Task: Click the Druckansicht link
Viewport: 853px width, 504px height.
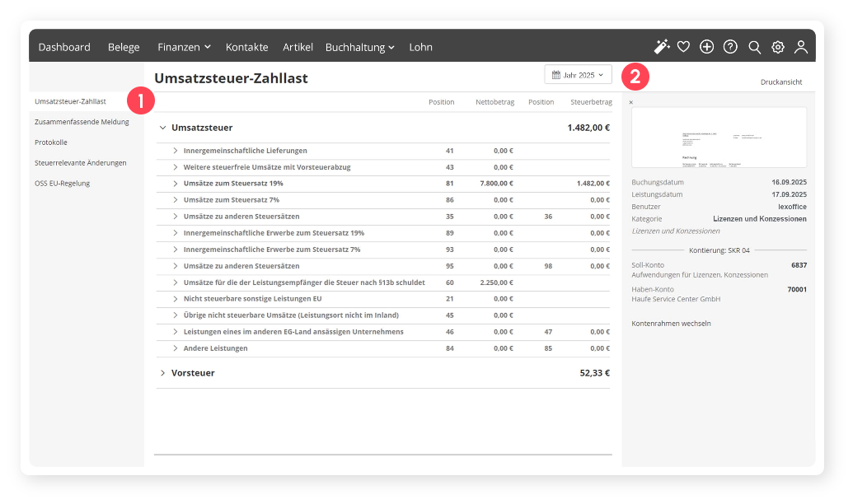Action: tap(780, 82)
